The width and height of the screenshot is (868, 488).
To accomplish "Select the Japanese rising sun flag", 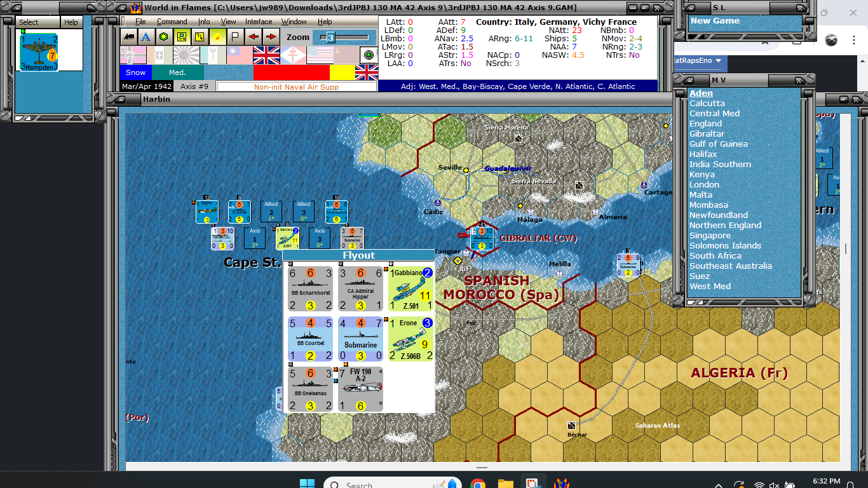I will tap(186, 55).
